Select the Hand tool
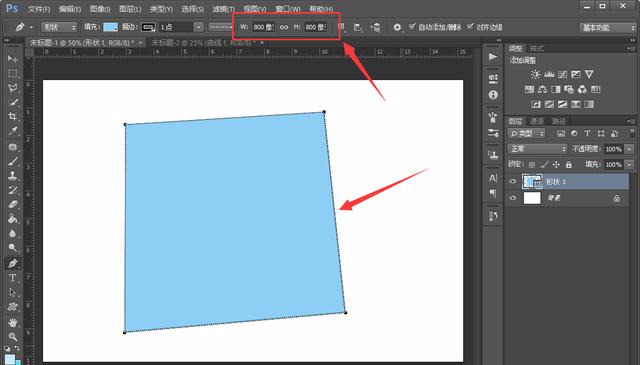 coord(13,323)
